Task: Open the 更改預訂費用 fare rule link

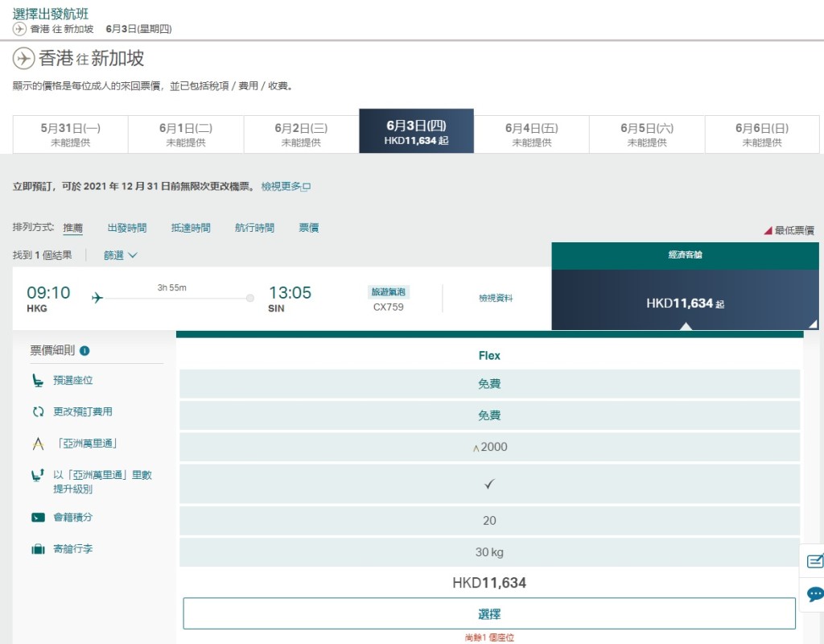Action: 83,412
